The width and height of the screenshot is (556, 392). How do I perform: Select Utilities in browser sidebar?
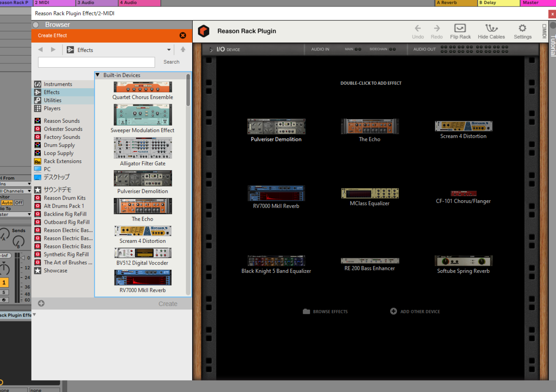click(52, 100)
